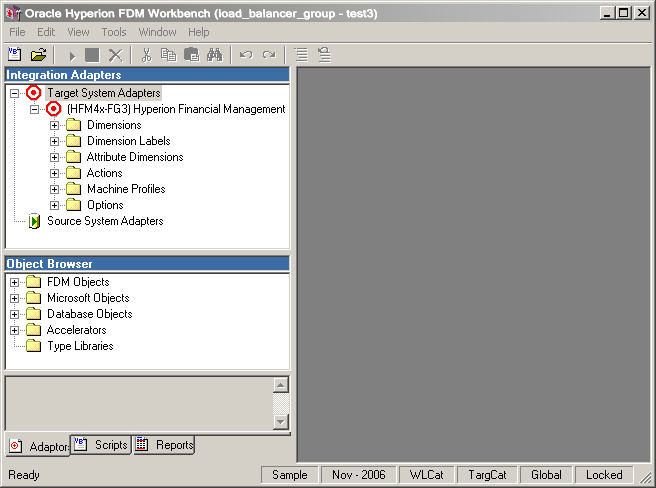Select the Database Objects tree item
Image resolution: width=656 pixels, height=488 pixels.
(90, 314)
